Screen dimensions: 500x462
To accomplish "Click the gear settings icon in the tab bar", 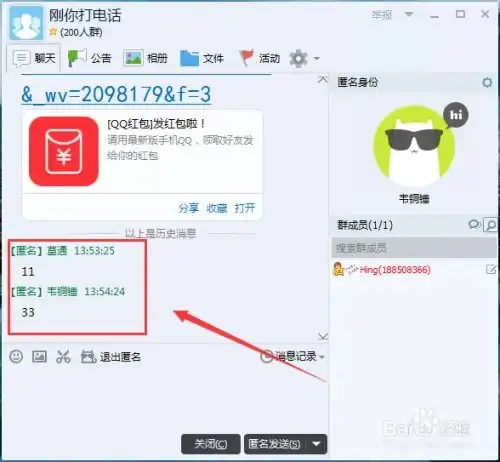I will [298, 59].
